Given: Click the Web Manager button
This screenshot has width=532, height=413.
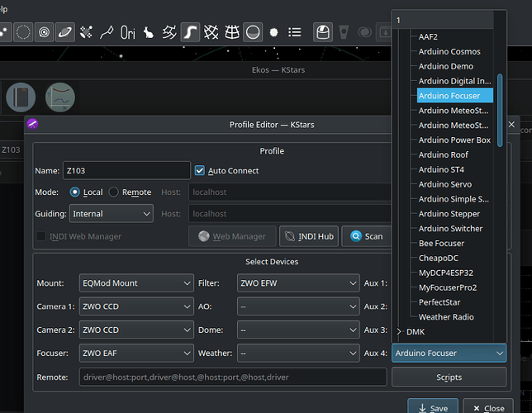Looking at the screenshot, I should pyautogui.click(x=232, y=236).
